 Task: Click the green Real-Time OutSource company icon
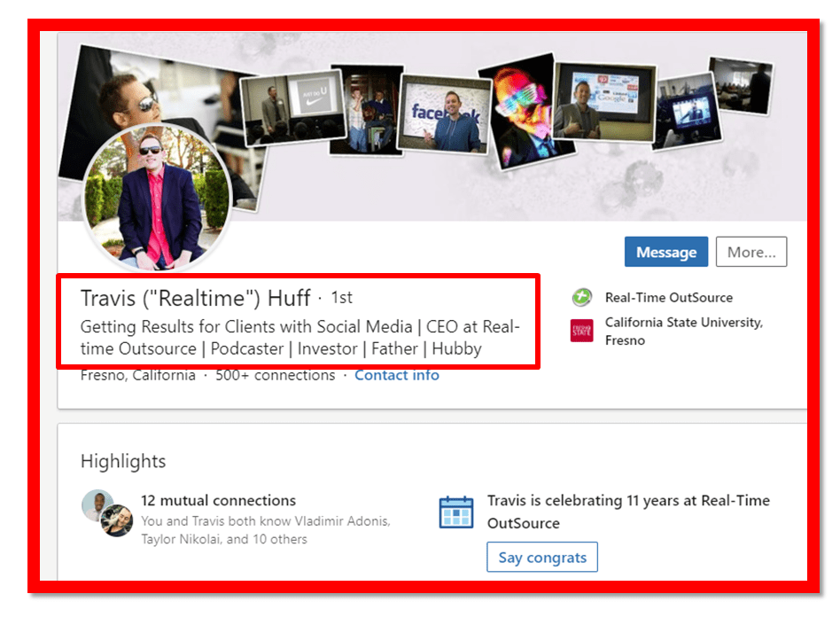[x=581, y=298]
